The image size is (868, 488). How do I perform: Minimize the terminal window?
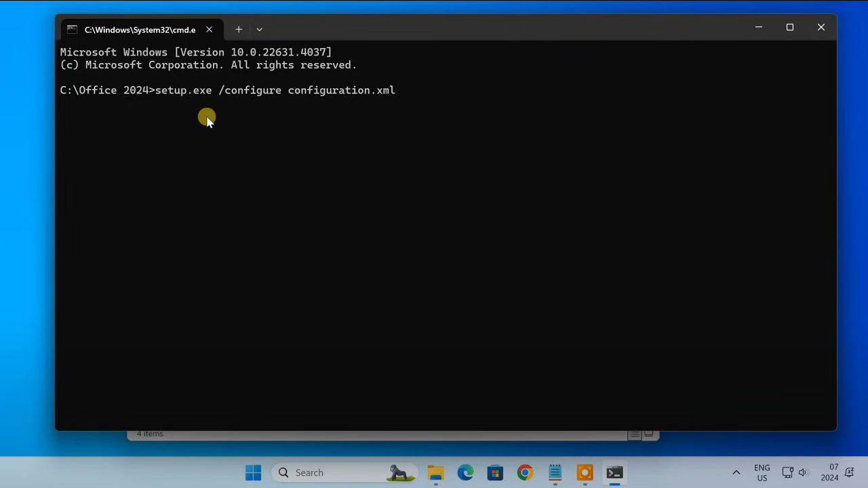point(759,27)
